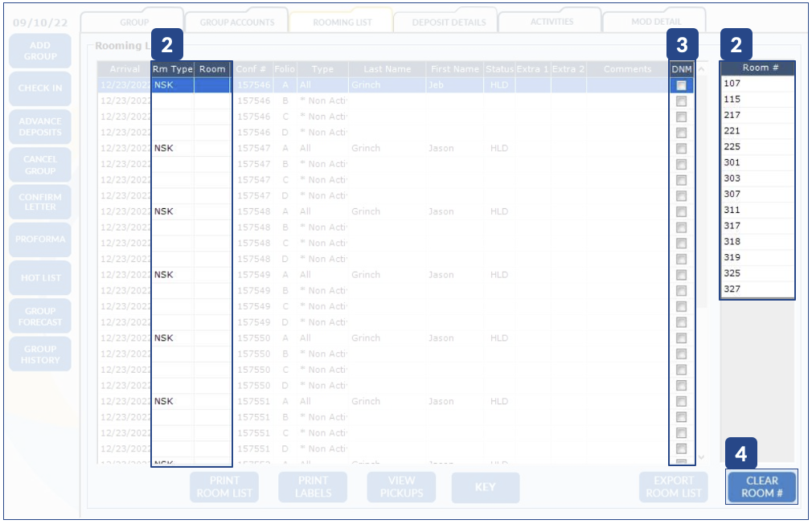Open the Group Accounts tab

(236, 23)
